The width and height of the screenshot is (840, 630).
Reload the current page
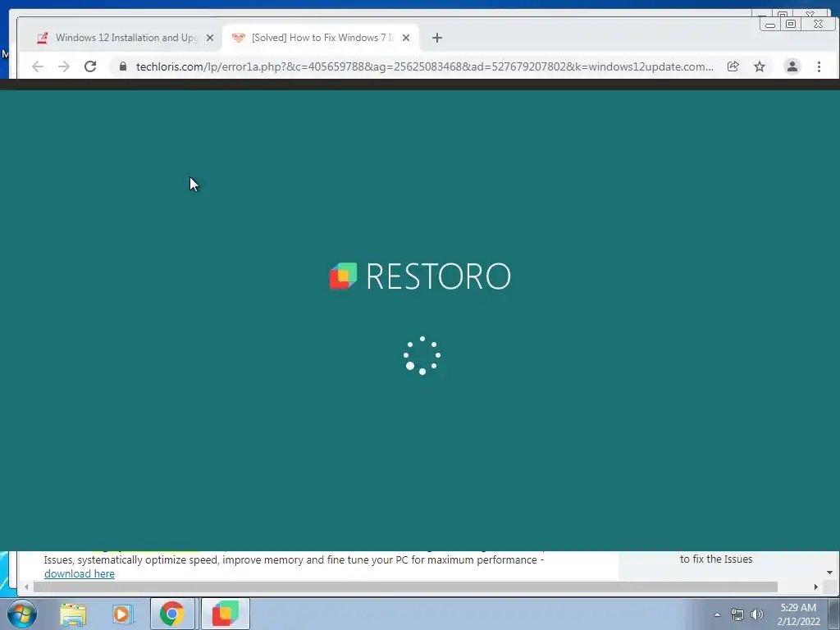pyautogui.click(x=90, y=66)
